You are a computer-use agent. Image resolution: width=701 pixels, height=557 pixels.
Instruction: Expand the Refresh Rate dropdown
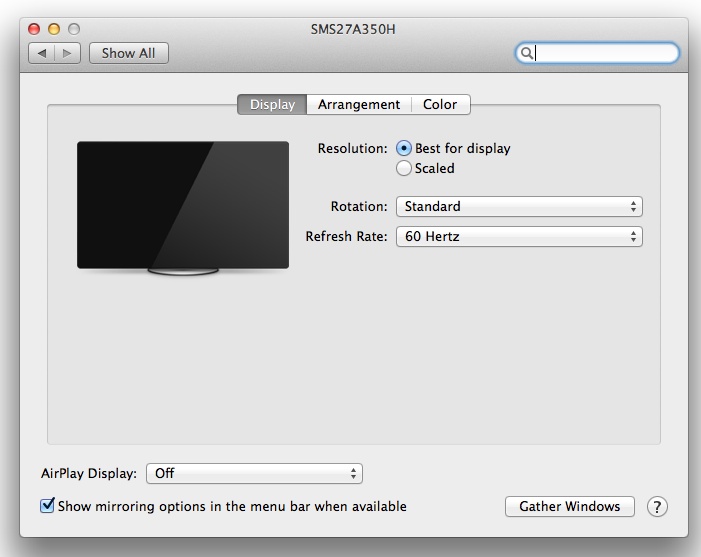(x=518, y=237)
